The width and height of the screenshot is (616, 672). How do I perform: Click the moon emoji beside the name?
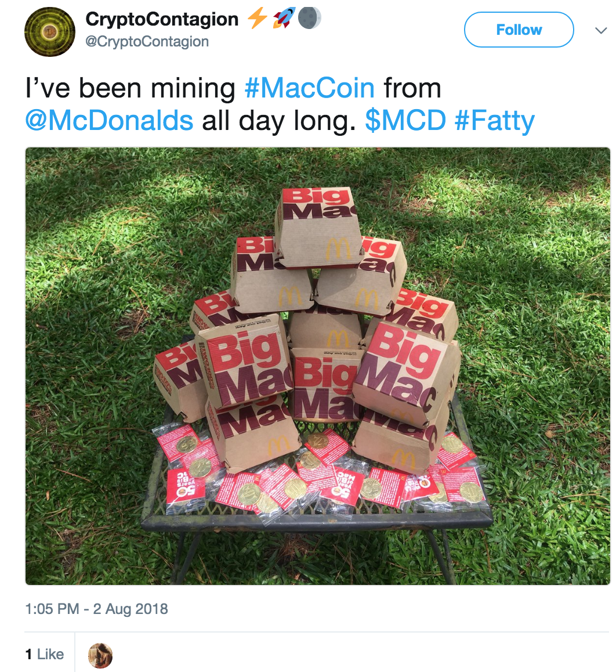point(310,19)
